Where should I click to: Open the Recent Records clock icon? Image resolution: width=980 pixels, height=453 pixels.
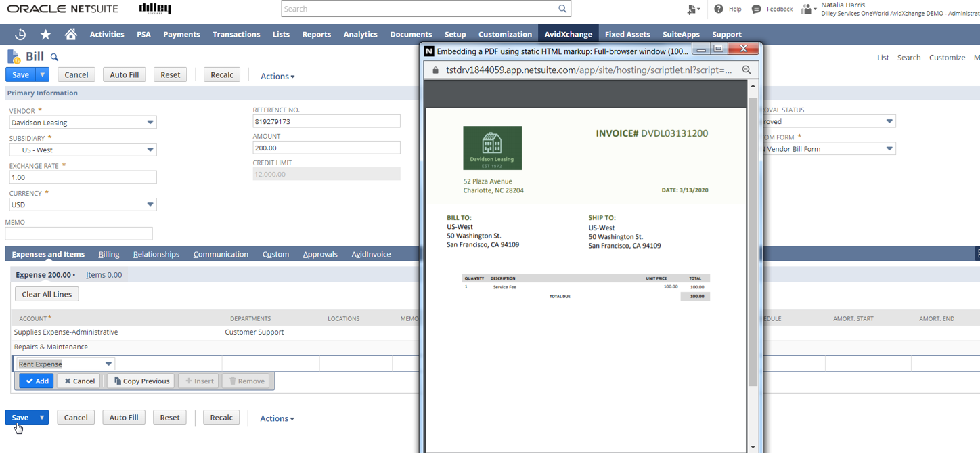click(x=20, y=34)
